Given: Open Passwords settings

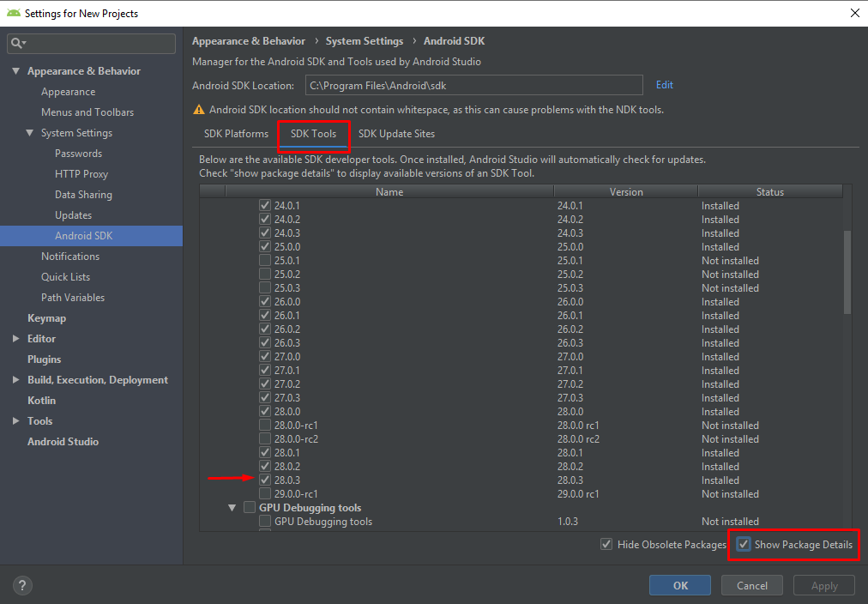Looking at the screenshot, I should pos(79,154).
